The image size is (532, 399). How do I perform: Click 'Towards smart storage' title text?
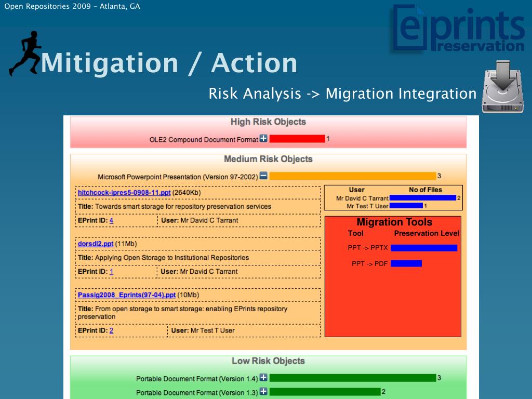[183, 207]
